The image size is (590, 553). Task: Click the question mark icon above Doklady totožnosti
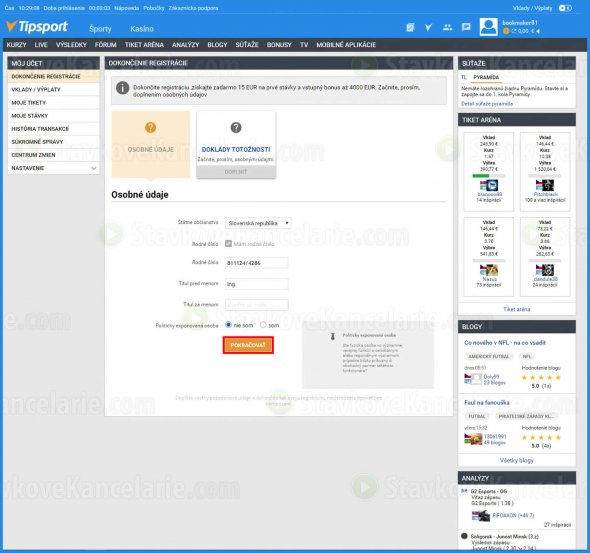coord(236,128)
